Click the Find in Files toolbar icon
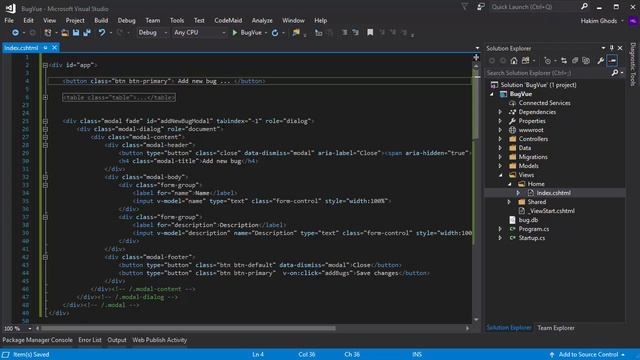Viewport: 640px width, 360px height. click(296, 33)
